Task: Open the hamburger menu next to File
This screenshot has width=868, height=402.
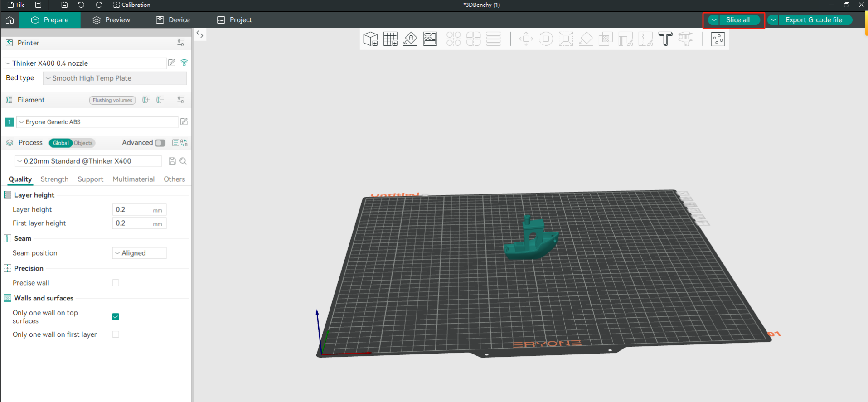Action: [38, 5]
